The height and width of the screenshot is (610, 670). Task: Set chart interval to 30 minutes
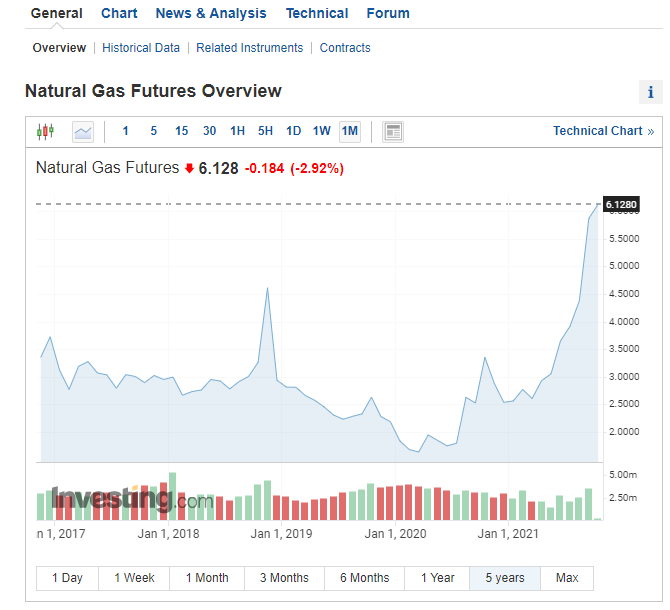click(x=209, y=131)
